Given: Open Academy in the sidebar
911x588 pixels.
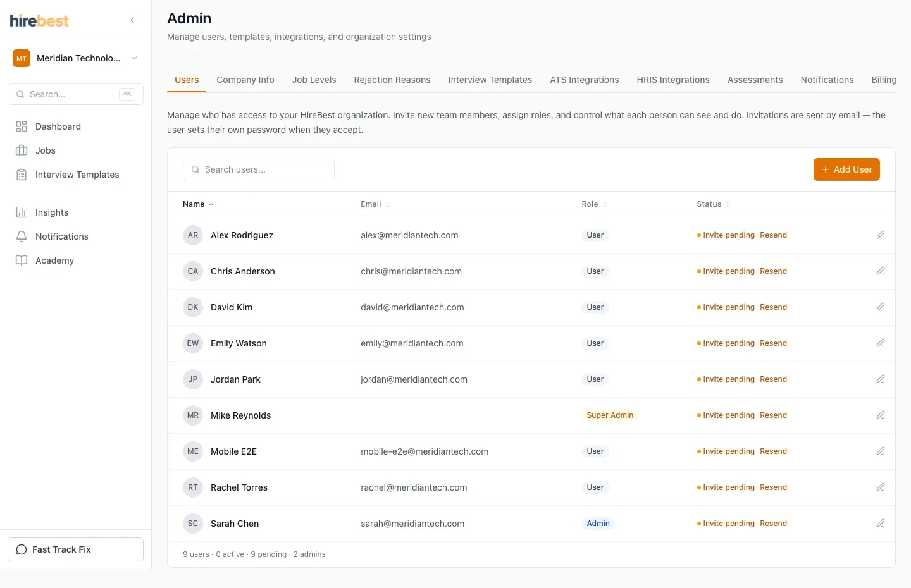Looking at the screenshot, I should tap(76, 260).
